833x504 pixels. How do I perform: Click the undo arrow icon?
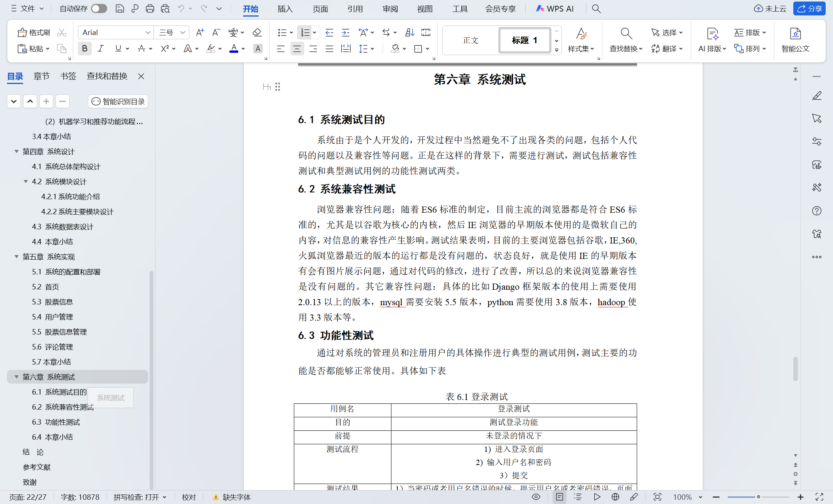click(x=181, y=8)
